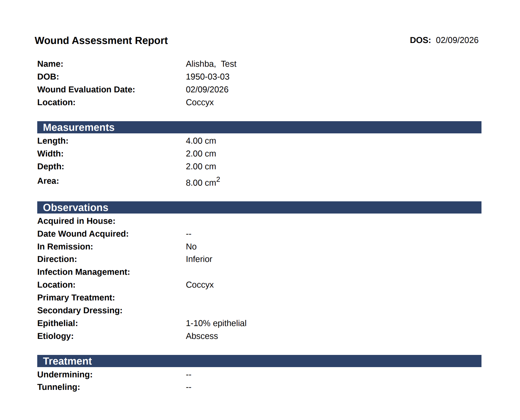Click the Measurements section header
The image size is (520, 420).
point(259,127)
